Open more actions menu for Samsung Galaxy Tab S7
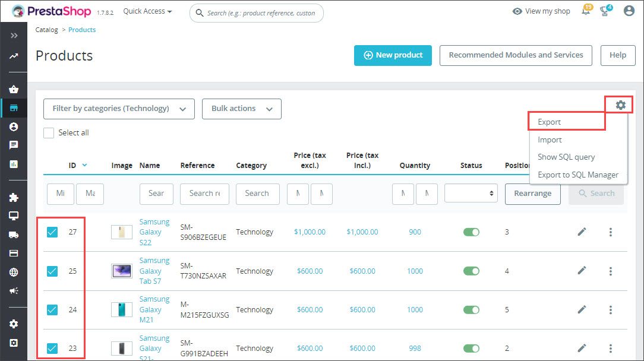Image resolution: width=644 pixels, height=361 pixels. click(611, 271)
